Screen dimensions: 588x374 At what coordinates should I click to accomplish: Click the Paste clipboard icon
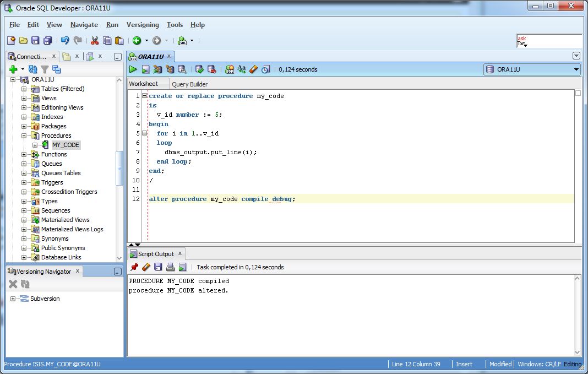pos(119,41)
